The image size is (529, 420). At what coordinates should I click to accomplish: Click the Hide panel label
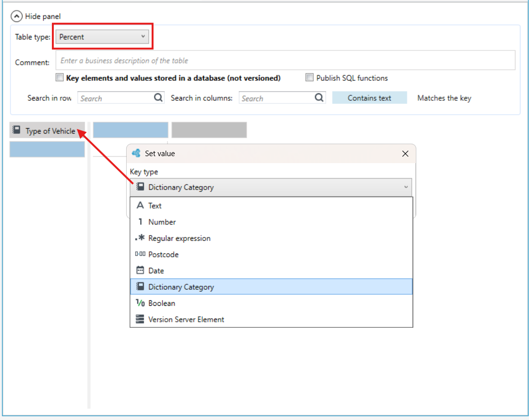click(43, 16)
